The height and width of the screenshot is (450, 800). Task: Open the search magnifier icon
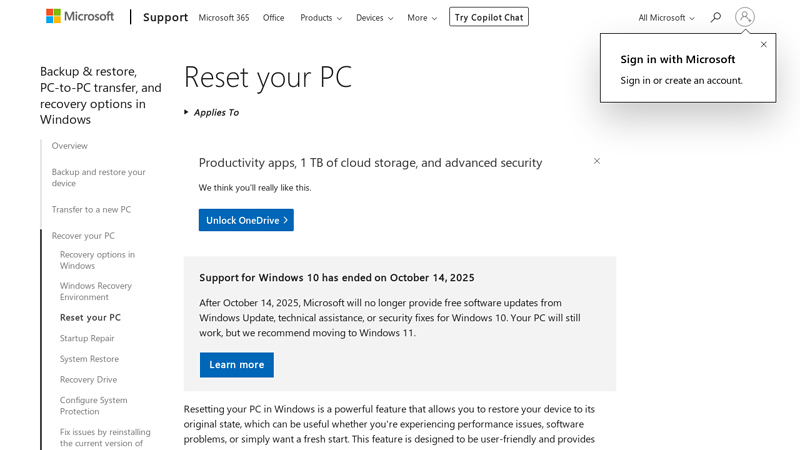click(x=716, y=17)
